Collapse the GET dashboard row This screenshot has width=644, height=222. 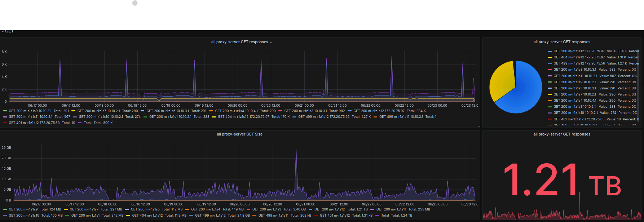tap(7, 31)
